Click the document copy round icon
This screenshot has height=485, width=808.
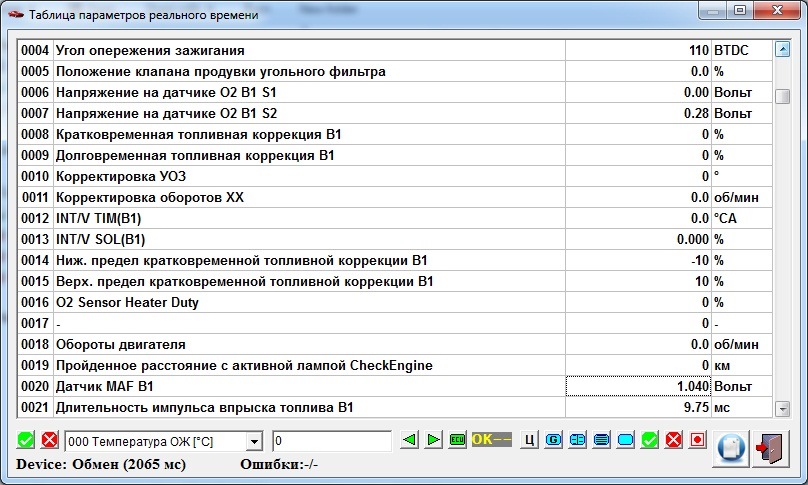coord(731,448)
